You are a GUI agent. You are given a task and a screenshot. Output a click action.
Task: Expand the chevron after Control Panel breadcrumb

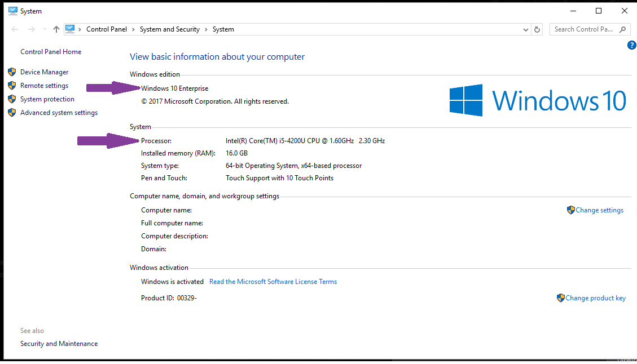[x=133, y=29]
